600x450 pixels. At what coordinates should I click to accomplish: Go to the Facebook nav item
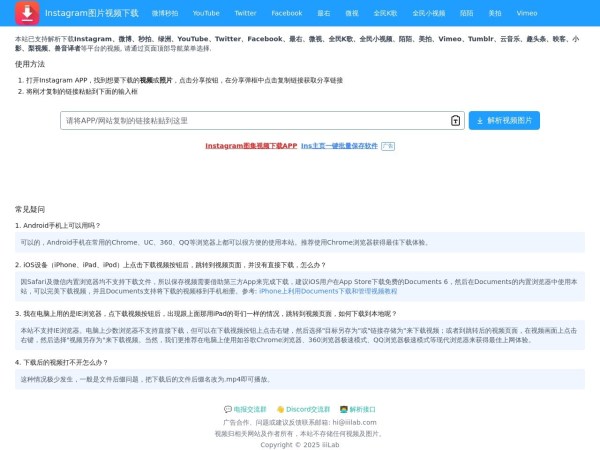point(287,13)
